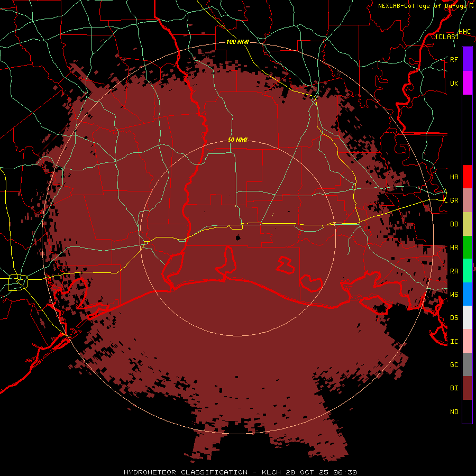Click the [CLAS] units label
The image size is (476, 476).
[447, 36]
